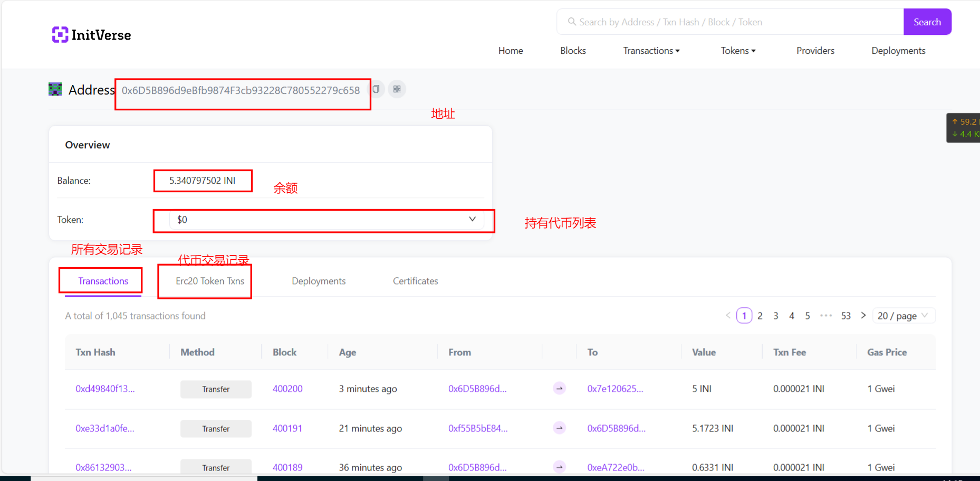Viewport: 980px width, 481px height.
Task: Open block 400189 link
Action: click(x=287, y=467)
